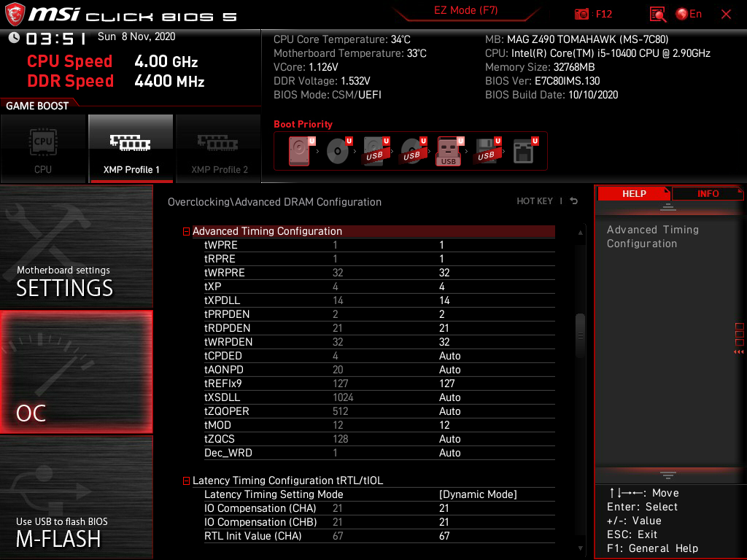
Task: Click the Boot Priority label
Action: coord(303,124)
